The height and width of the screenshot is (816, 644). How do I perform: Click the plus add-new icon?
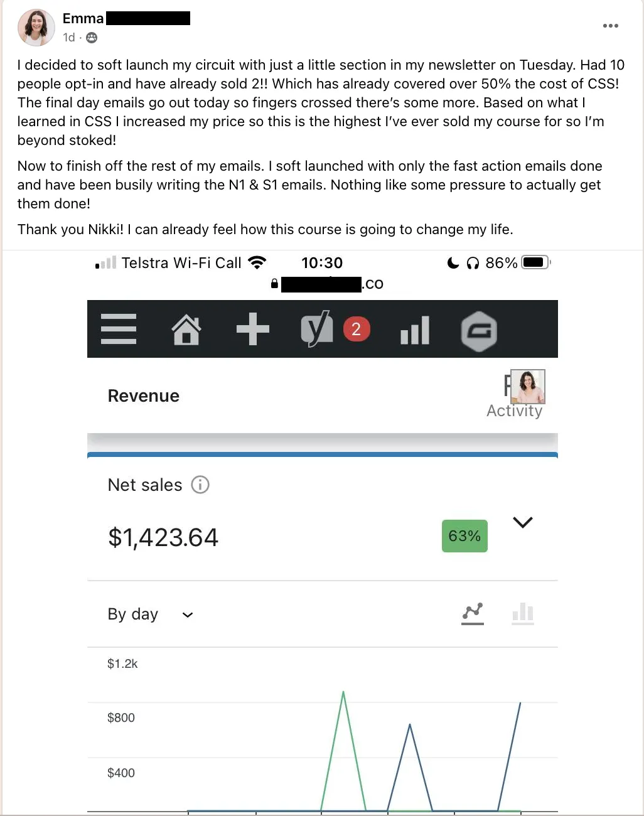pos(253,329)
